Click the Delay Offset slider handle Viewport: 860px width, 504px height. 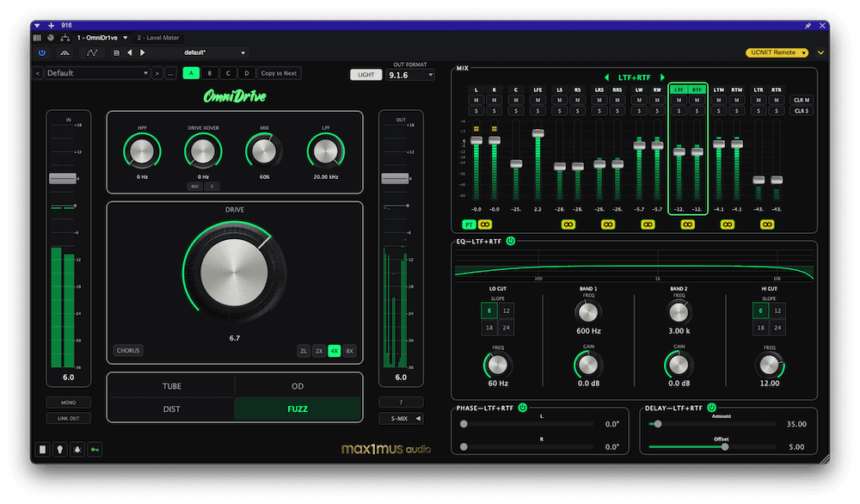pyautogui.click(x=725, y=447)
